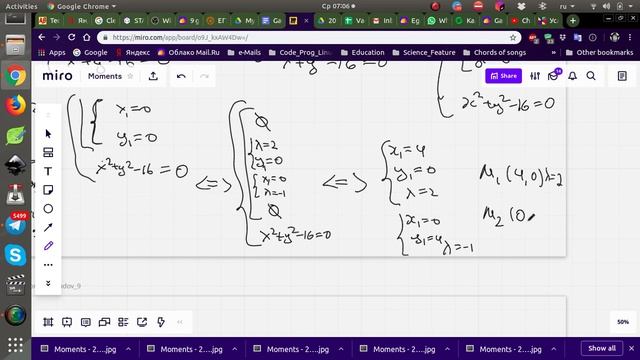
Task: Open the board settings sliders icon
Action: [535, 76]
